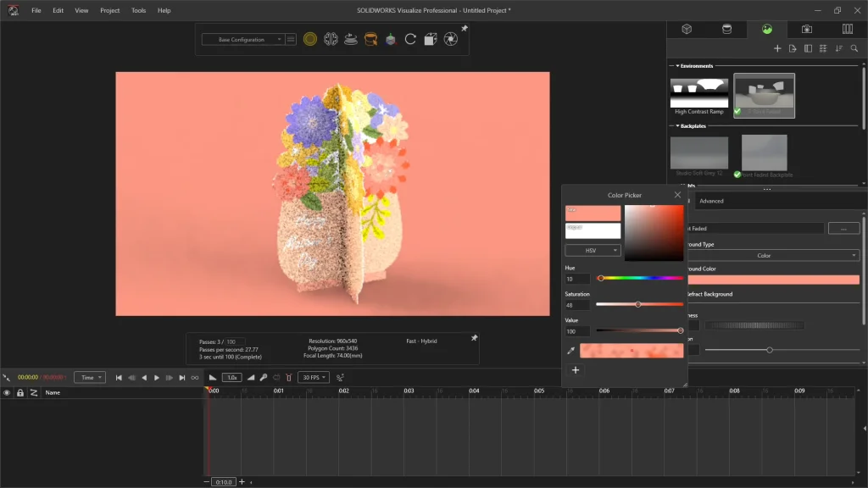Toggle the timeline eye visibility column
Image resolution: width=868 pixels, height=488 pixels.
tap(7, 393)
